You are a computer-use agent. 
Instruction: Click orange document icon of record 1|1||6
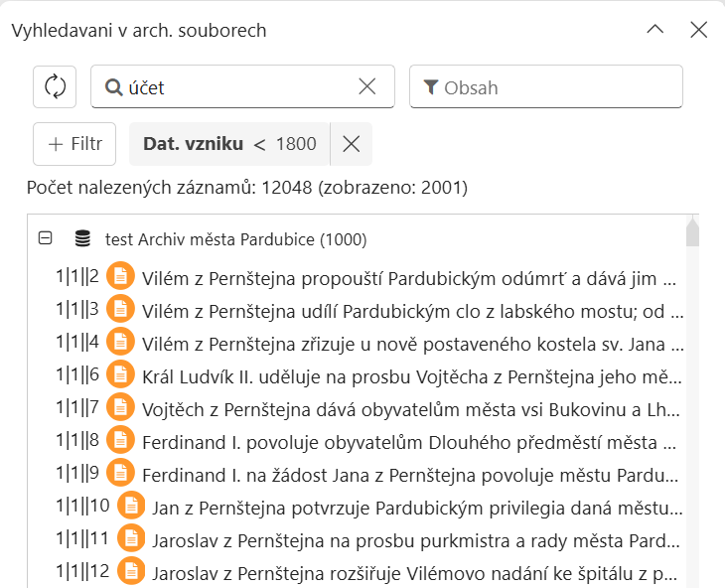point(120,374)
